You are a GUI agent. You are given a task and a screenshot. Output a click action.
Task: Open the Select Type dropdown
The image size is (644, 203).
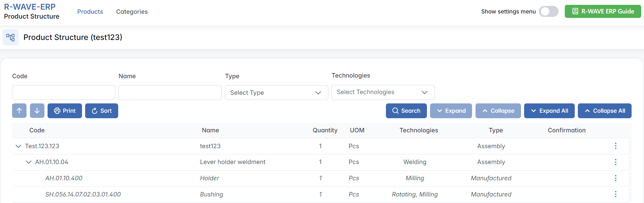[276, 93]
